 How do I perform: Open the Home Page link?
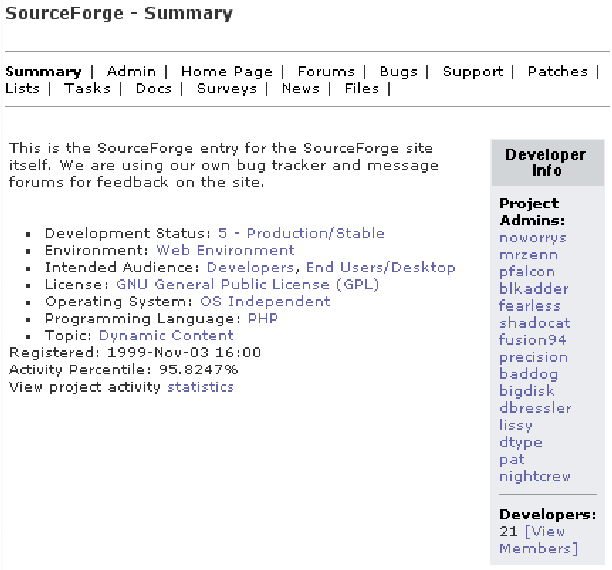pos(227,72)
